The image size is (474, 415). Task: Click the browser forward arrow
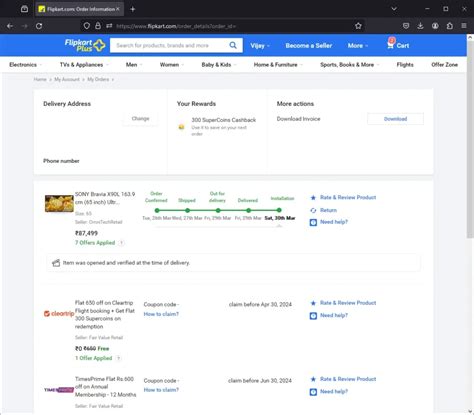coord(24,26)
